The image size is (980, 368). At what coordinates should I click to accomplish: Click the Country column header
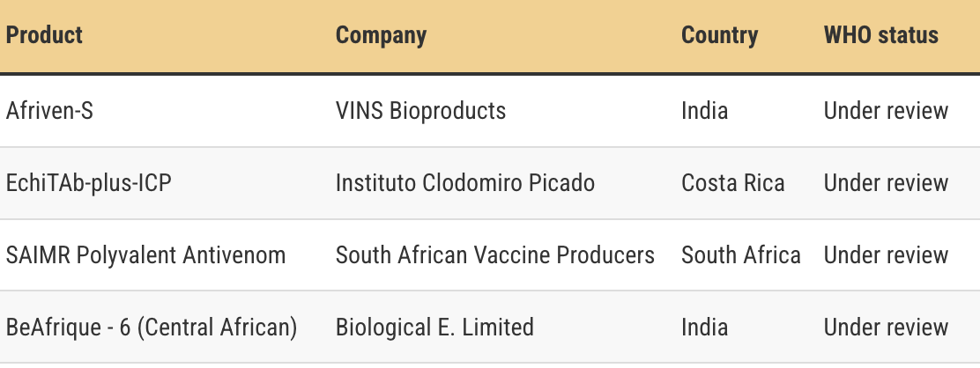[x=719, y=35]
